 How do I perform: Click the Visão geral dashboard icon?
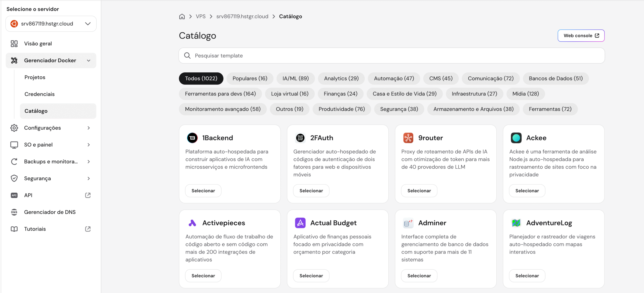point(14,43)
